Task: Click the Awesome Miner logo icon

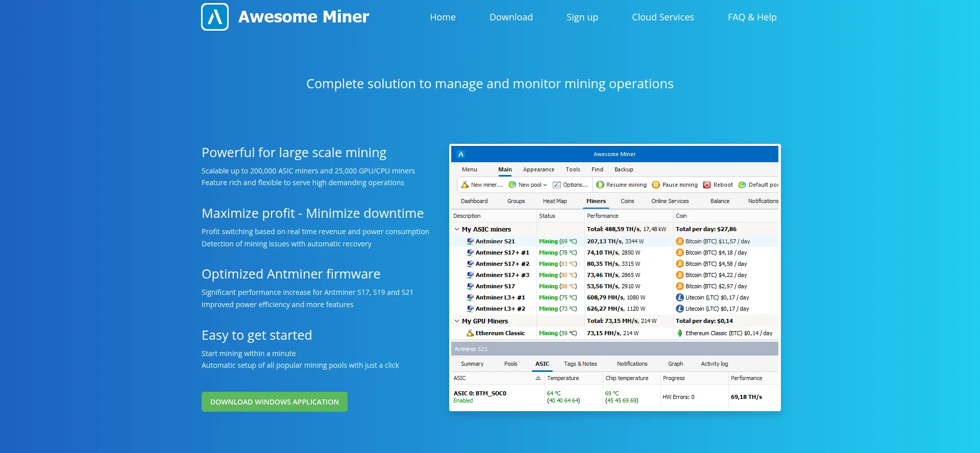Action: tap(215, 17)
